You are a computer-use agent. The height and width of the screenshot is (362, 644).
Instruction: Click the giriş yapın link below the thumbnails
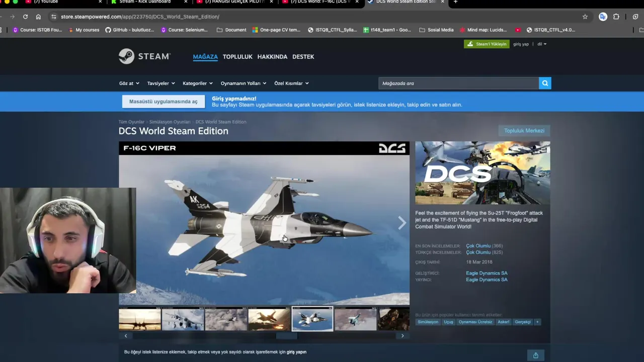click(x=296, y=352)
